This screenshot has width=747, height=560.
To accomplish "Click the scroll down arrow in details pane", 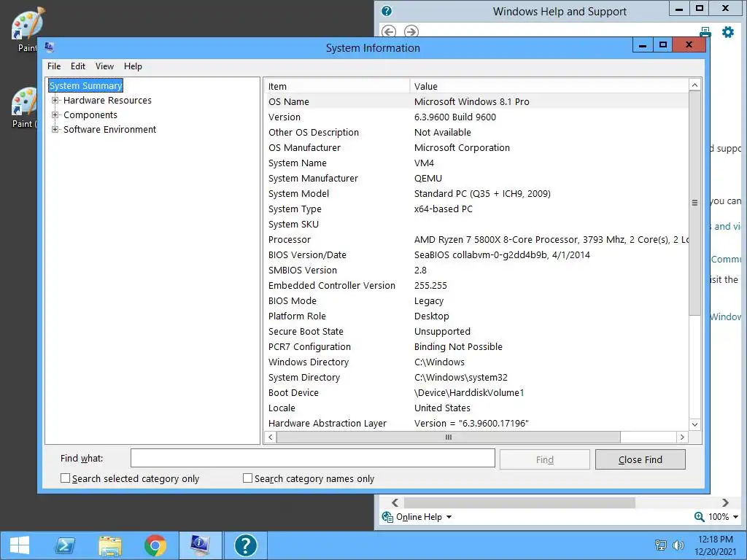I will 694,424.
